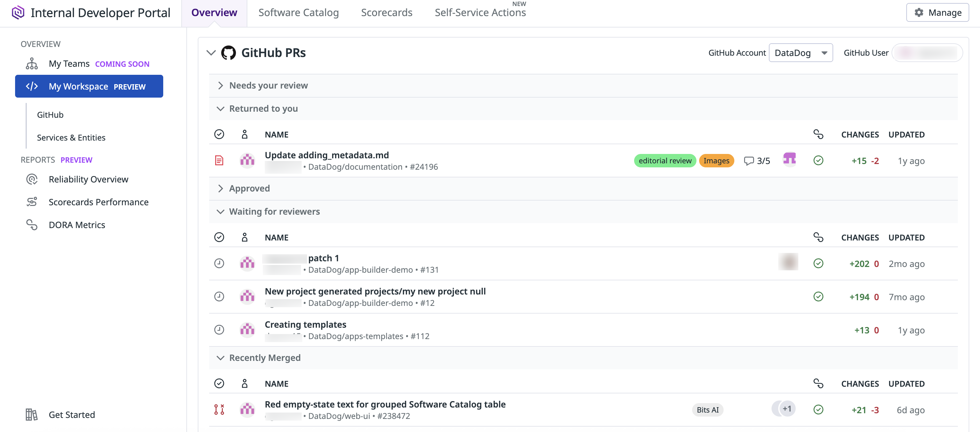The width and height of the screenshot is (980, 432).
Task: Open the GitHub Account DataDog dropdown
Action: 800,53
